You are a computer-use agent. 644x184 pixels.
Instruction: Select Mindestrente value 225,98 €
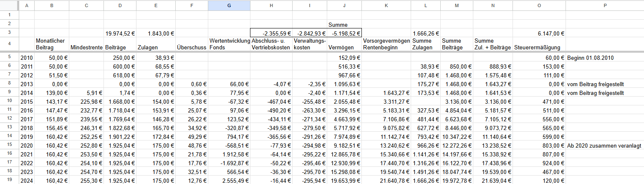pyautogui.click(x=87, y=102)
